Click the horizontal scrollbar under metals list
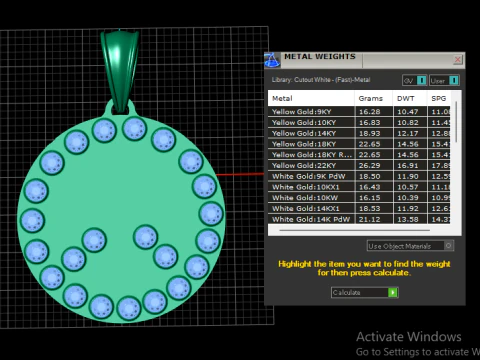 click(354, 230)
